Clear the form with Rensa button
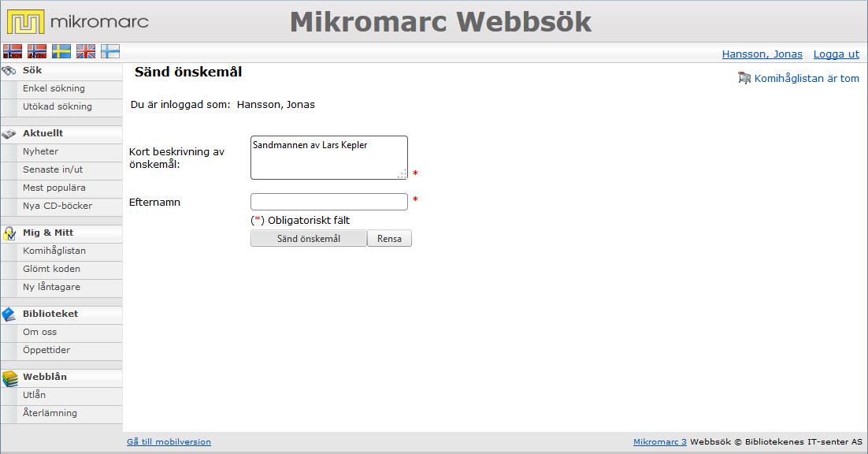Screen dimensions: 868x454 pos(389,239)
